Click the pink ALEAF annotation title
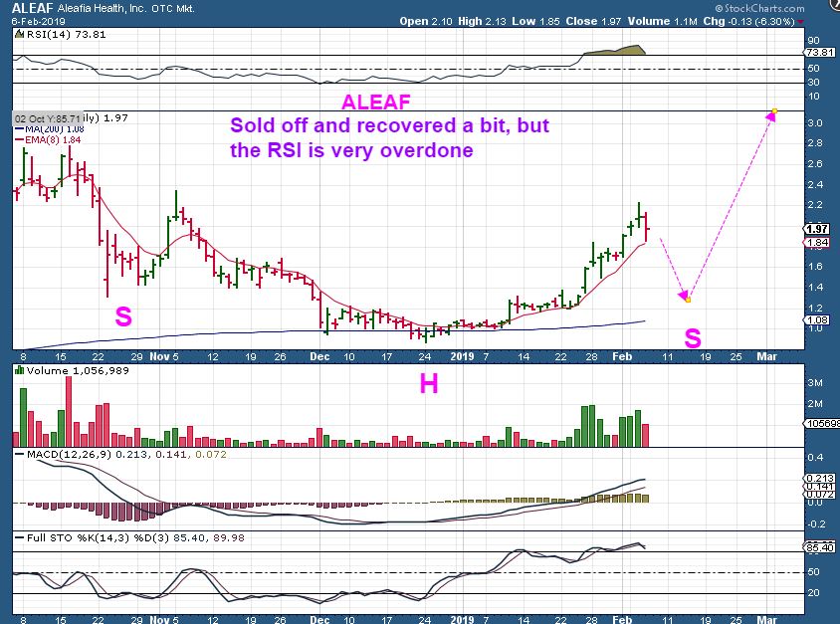The image size is (840, 624). (376, 102)
